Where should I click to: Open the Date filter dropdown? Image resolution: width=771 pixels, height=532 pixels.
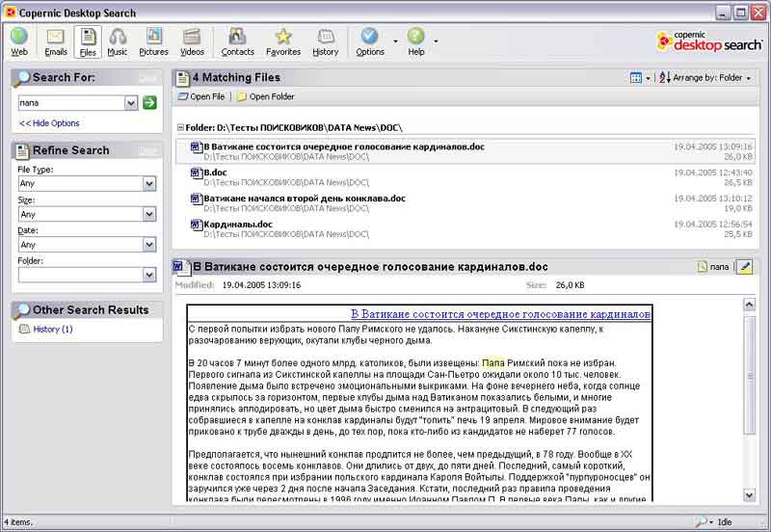click(x=149, y=245)
